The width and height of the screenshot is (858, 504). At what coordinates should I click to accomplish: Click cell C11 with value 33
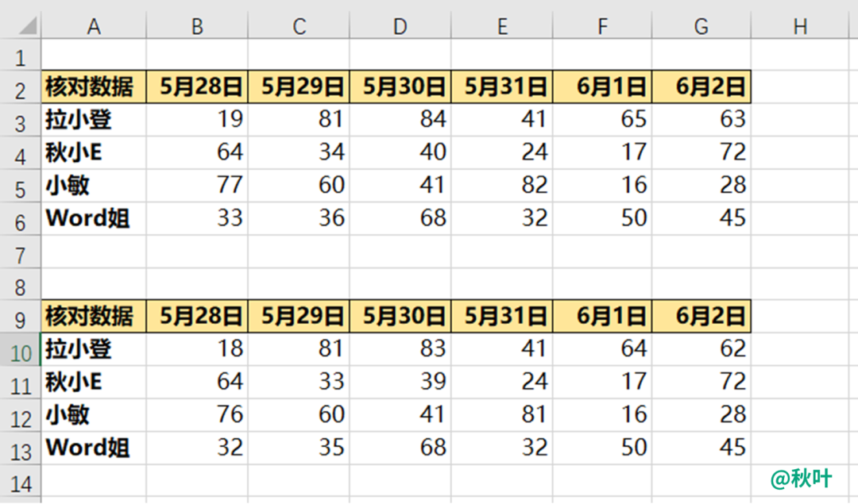(299, 382)
